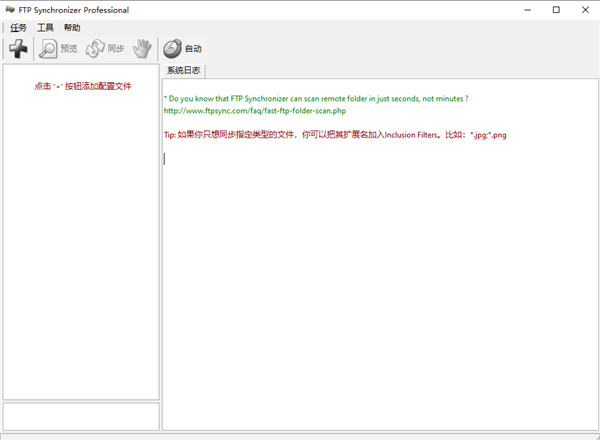Open the 任务 menu
This screenshot has width=600, height=440.
18,28
